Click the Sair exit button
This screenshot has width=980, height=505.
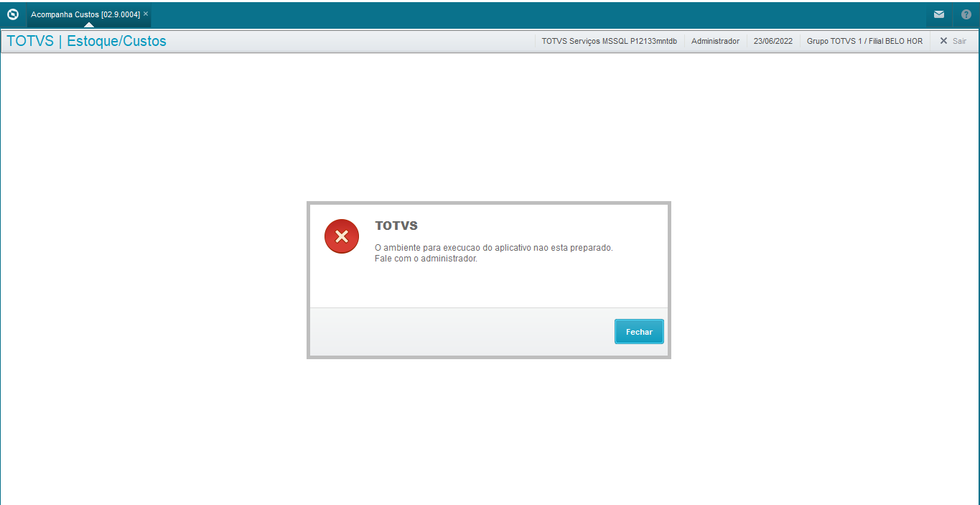(953, 41)
